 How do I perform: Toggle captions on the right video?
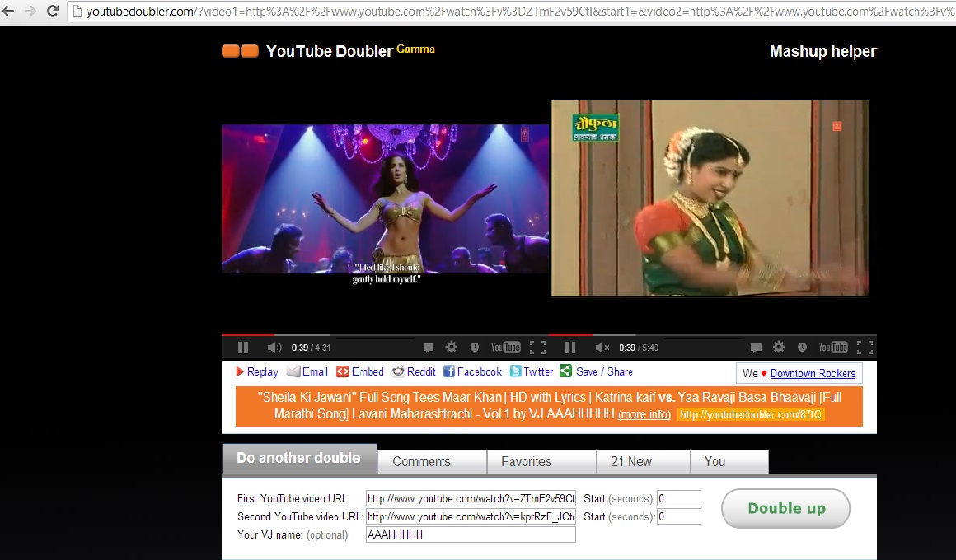756,348
